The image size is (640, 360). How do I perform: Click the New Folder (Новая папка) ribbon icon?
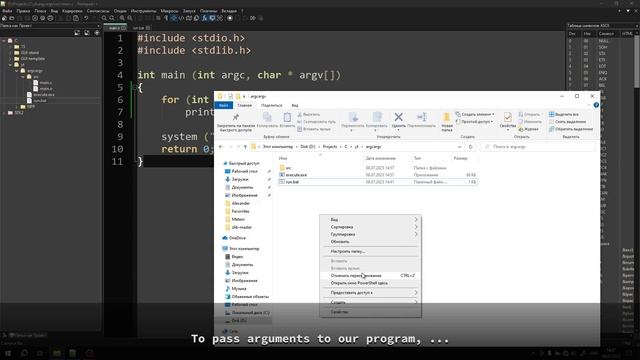447,118
